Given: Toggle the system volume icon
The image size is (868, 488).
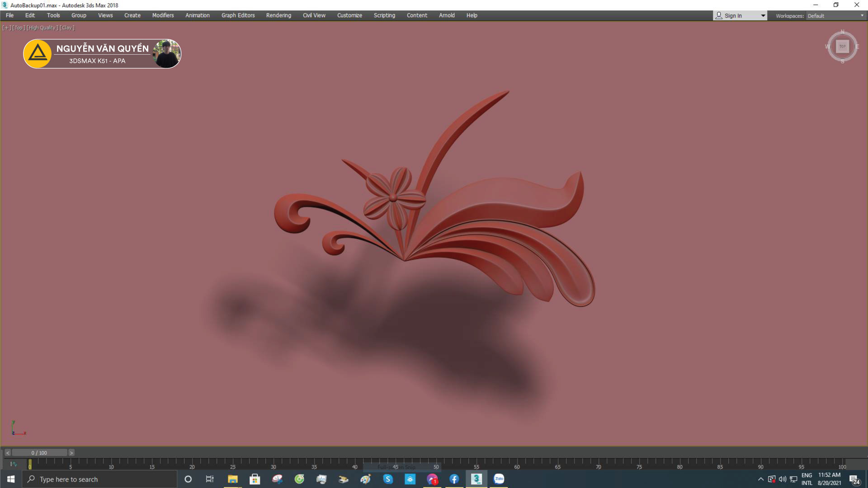Looking at the screenshot, I should pos(782,479).
